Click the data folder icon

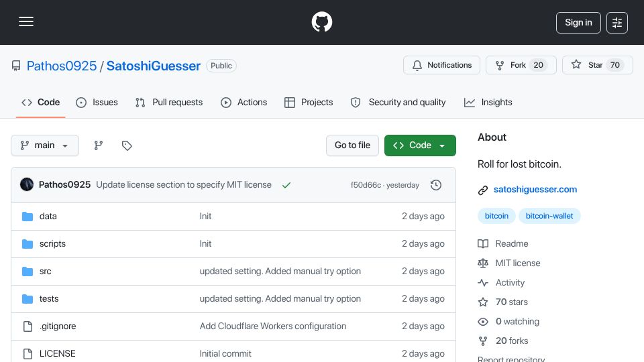tap(28, 217)
